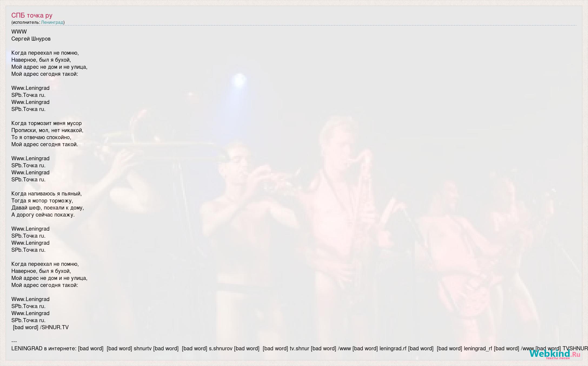This screenshot has height=366, width=588.
Task: Click the Webkind.Ru logo
Action: [555, 353]
